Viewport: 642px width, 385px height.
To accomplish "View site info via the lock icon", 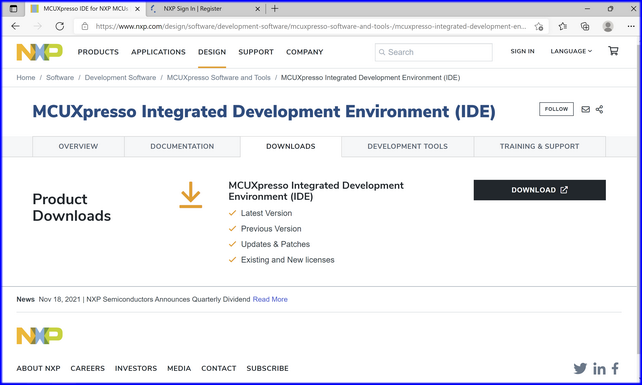I will point(85,26).
